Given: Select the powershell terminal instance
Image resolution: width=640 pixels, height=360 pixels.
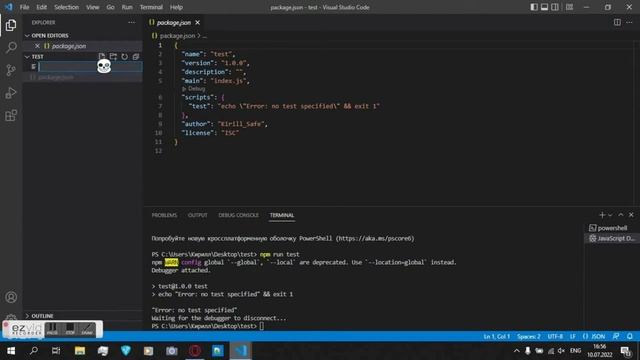Looking at the screenshot, I should pos(611,228).
